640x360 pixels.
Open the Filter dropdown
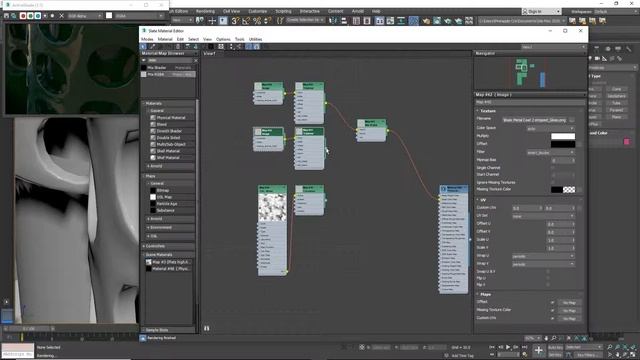pyautogui.click(x=551, y=152)
